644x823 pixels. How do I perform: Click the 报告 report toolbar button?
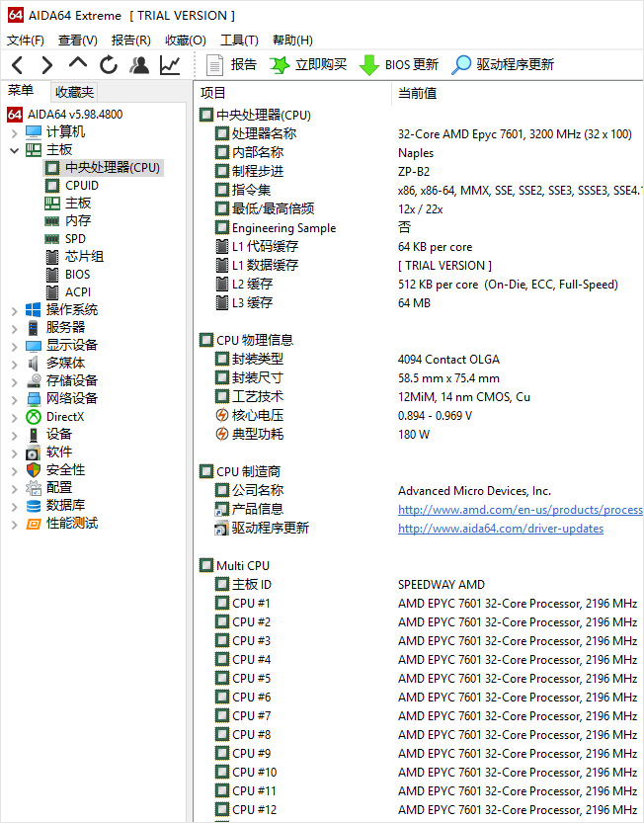(231, 65)
